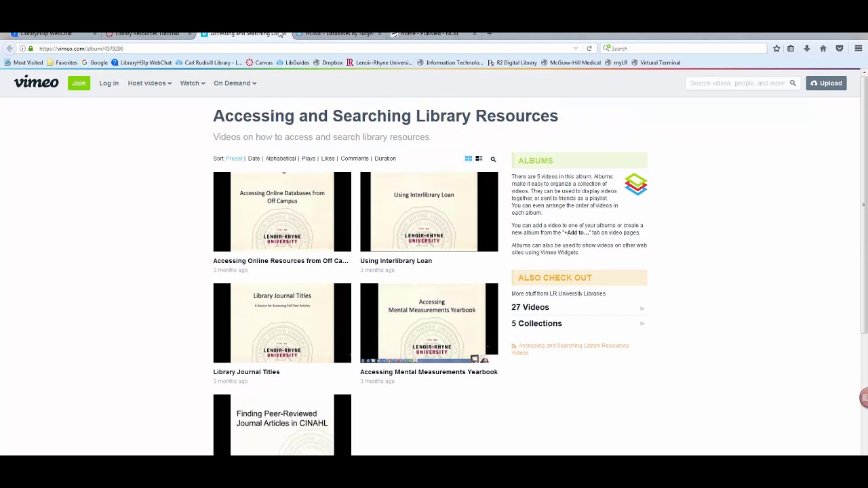Open the downloads arrow icon
868x488 pixels.
[807, 49]
